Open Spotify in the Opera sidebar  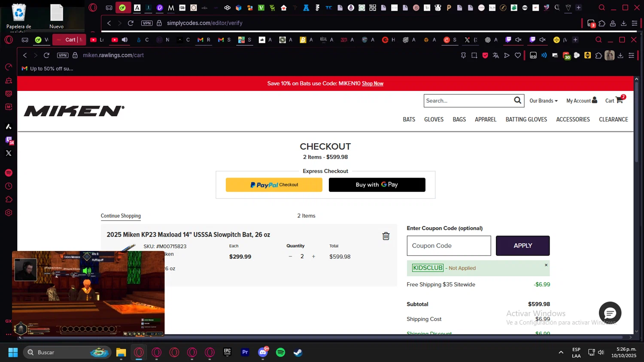[x=9, y=173]
